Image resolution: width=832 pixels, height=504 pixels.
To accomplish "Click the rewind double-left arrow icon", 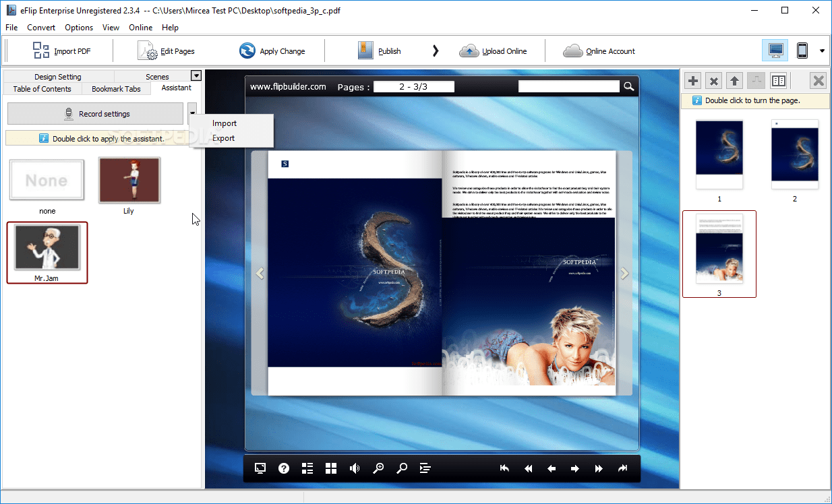I will 528,468.
